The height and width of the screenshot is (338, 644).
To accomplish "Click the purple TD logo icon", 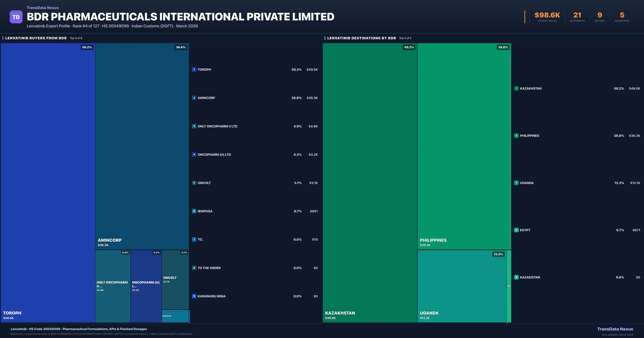I will [x=16, y=17].
